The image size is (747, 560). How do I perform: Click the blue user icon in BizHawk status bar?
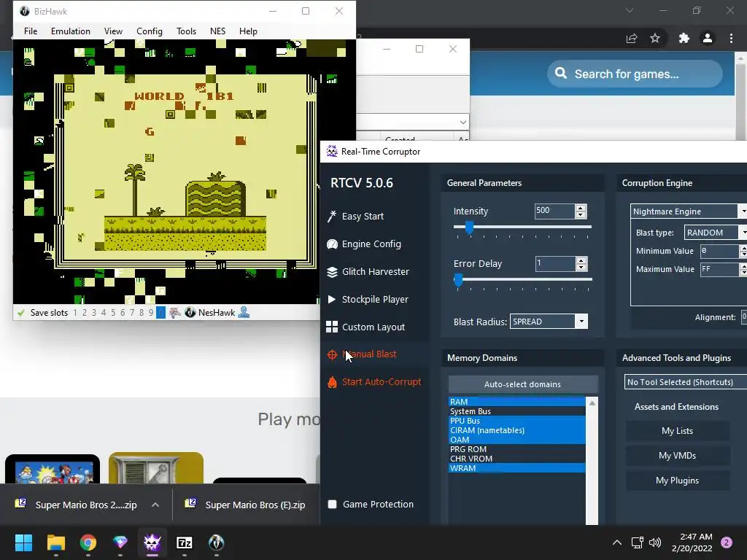pos(244,312)
